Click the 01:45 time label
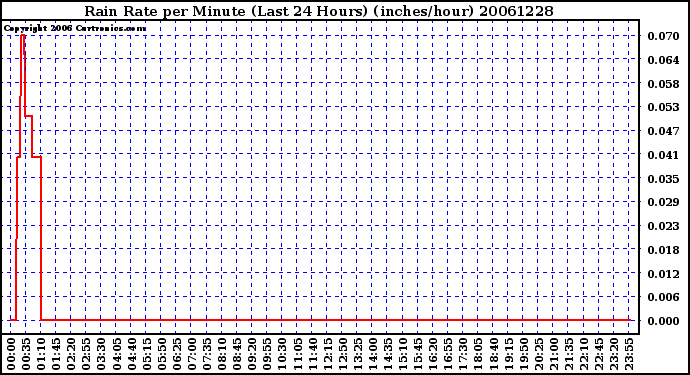 [x=56, y=354]
